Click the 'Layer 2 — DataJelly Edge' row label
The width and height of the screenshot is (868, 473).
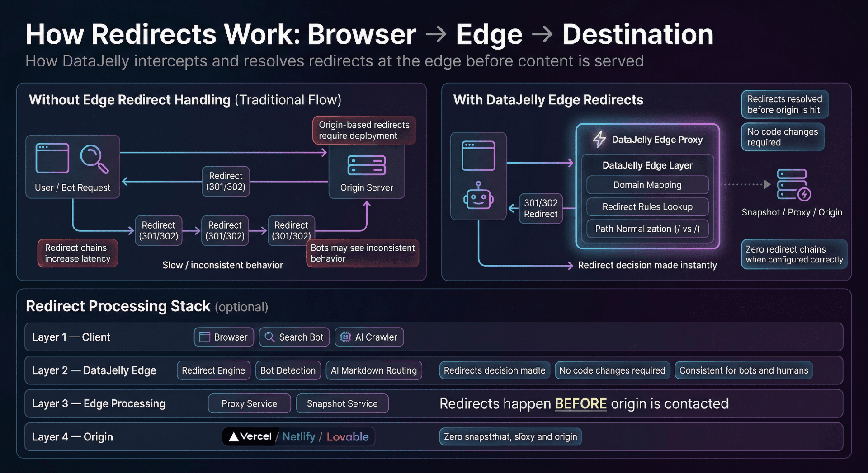pos(94,370)
